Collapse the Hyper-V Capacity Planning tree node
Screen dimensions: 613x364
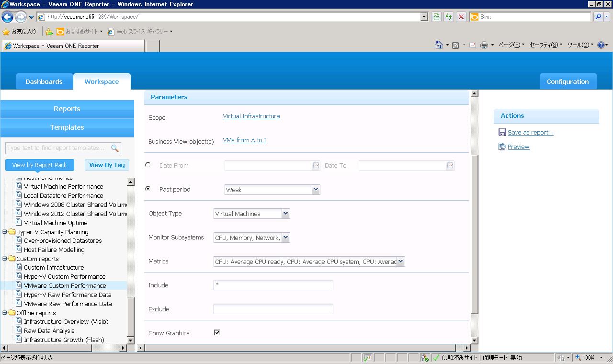(x=5, y=232)
